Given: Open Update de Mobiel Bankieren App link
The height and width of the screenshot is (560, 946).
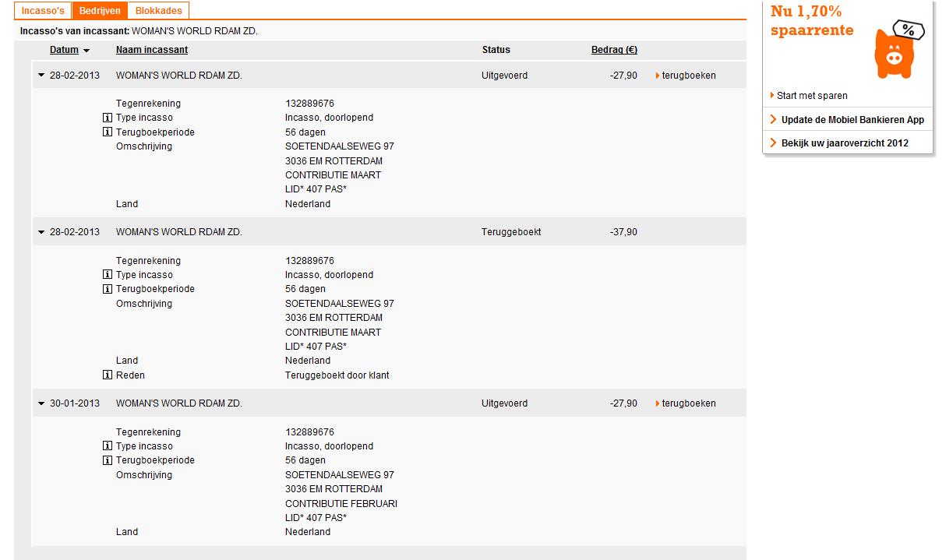Looking at the screenshot, I should pos(852,120).
